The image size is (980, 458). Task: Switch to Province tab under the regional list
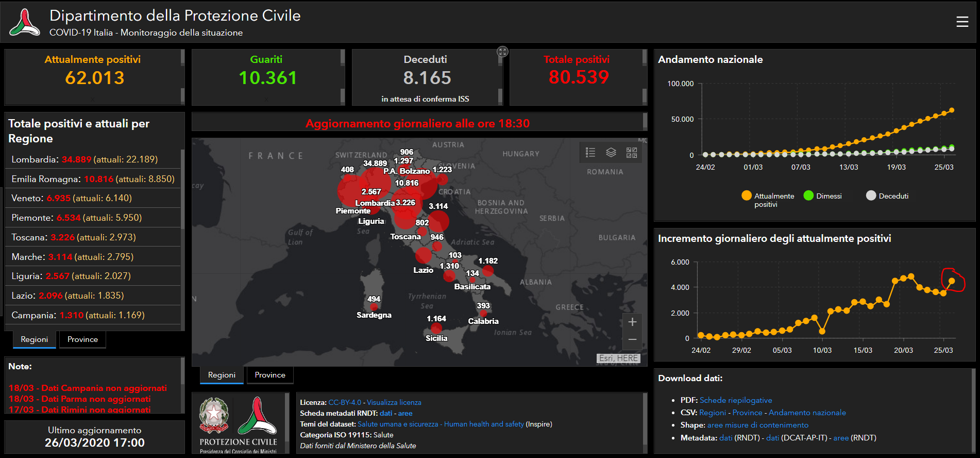pyautogui.click(x=82, y=339)
